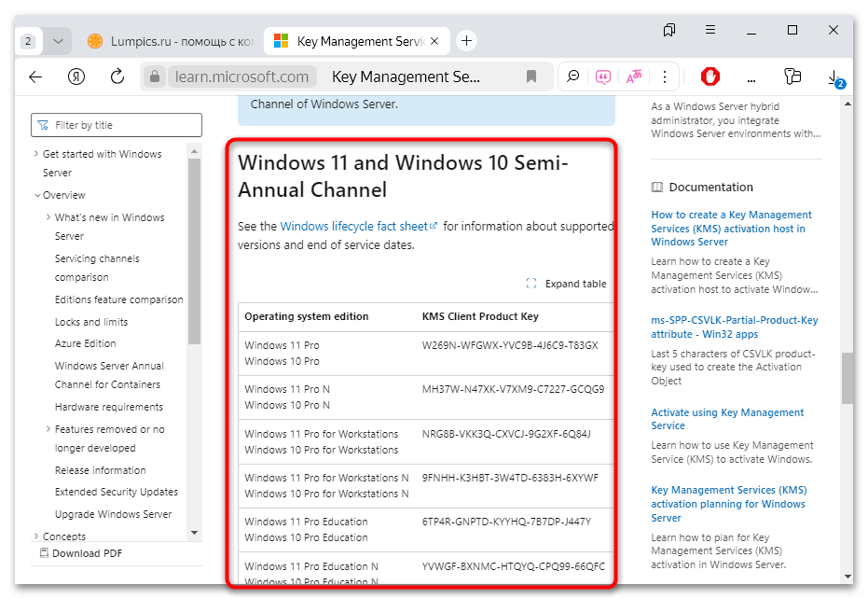Screen dimensions: 868x599
Task: Open the extensions puzzle icon
Action: (x=792, y=77)
